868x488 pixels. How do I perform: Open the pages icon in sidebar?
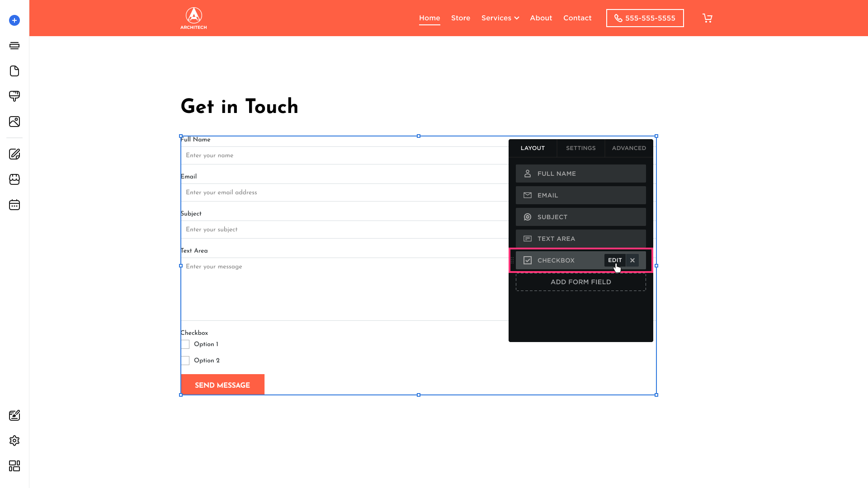(14, 71)
